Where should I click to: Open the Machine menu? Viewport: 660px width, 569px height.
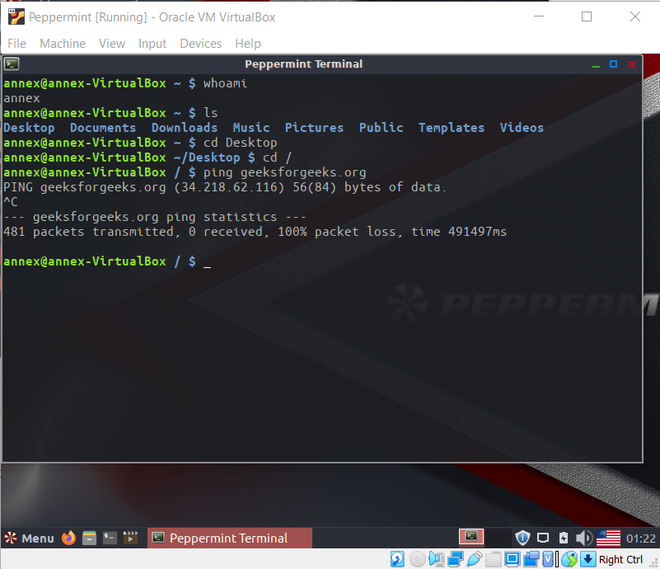[62, 43]
